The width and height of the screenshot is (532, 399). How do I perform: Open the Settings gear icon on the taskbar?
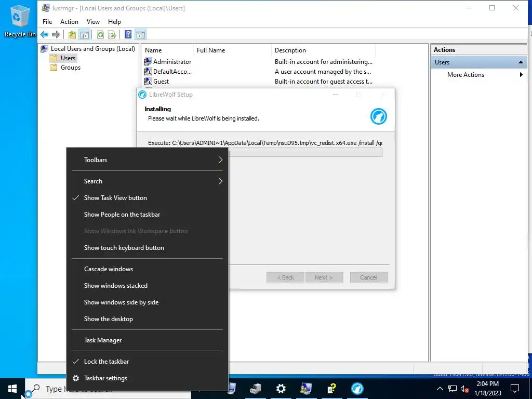click(x=281, y=389)
